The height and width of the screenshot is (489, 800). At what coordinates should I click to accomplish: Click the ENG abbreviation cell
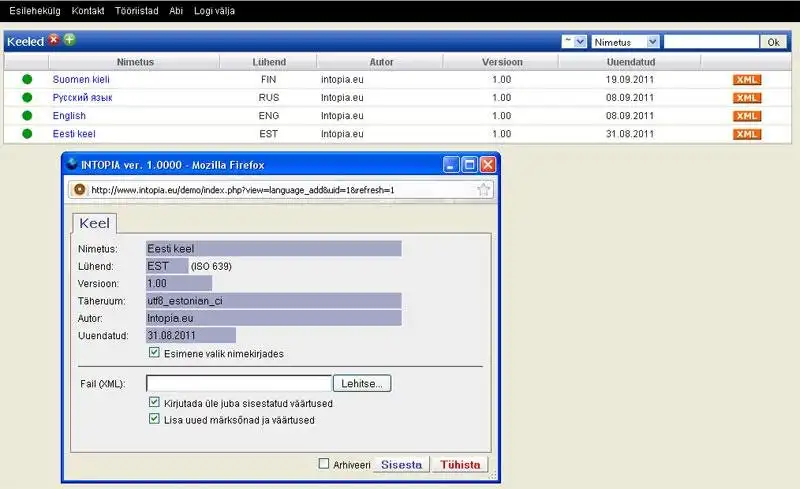coord(269,116)
